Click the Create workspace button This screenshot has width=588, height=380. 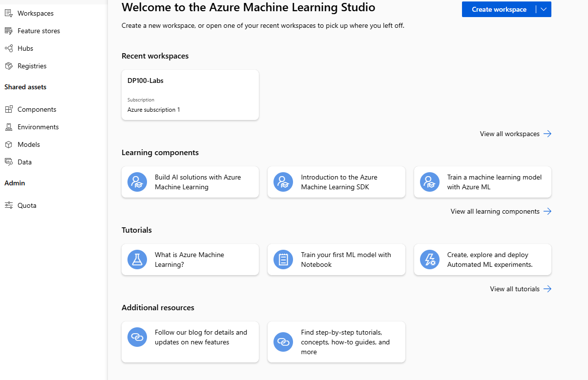(x=499, y=9)
